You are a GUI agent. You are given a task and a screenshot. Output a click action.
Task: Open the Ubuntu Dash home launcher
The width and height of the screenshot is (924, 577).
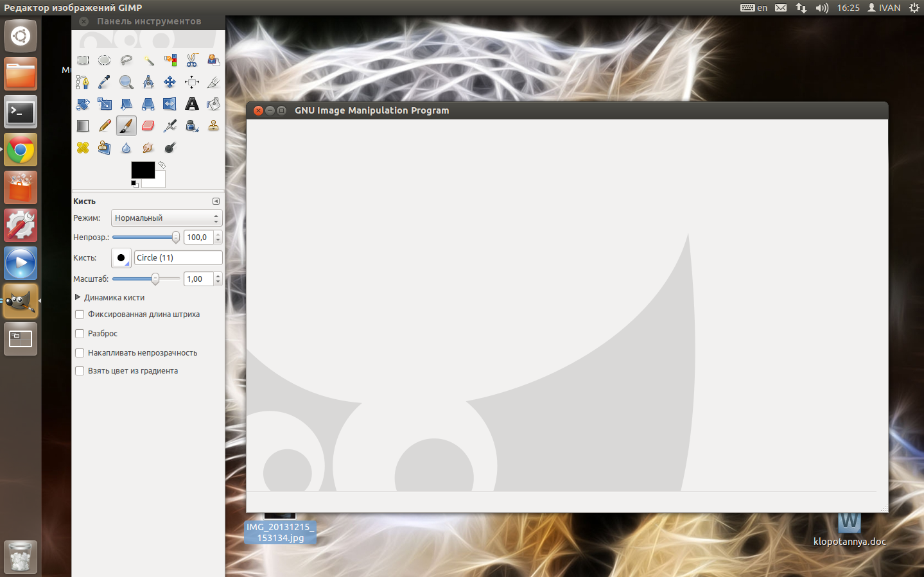pos(21,36)
